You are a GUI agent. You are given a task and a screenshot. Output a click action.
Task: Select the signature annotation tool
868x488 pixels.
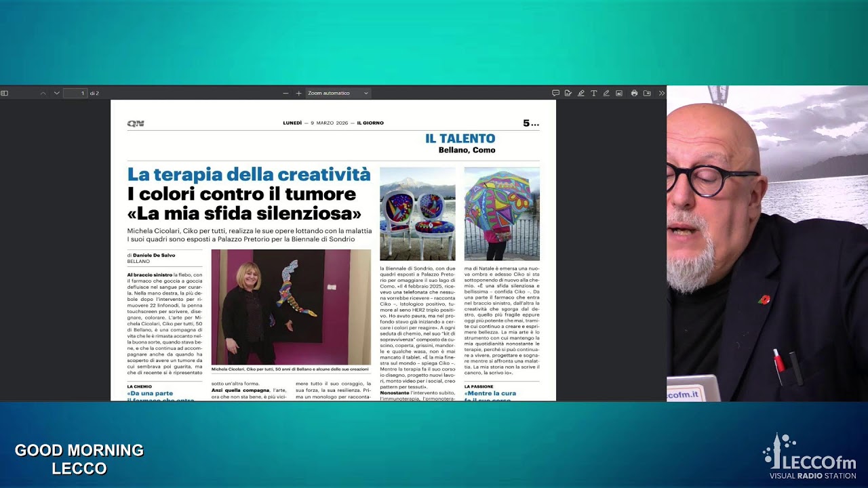568,93
